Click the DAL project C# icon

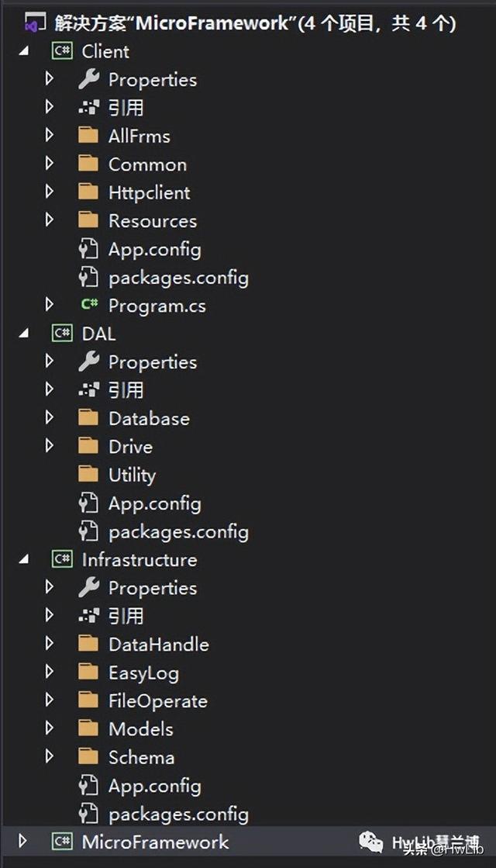point(62,334)
